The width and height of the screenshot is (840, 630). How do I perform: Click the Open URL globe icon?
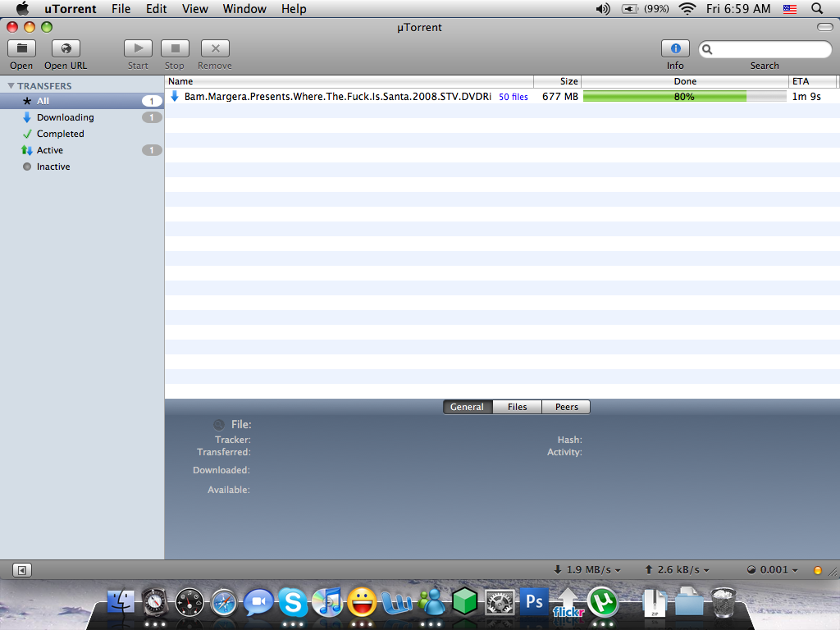coord(66,48)
